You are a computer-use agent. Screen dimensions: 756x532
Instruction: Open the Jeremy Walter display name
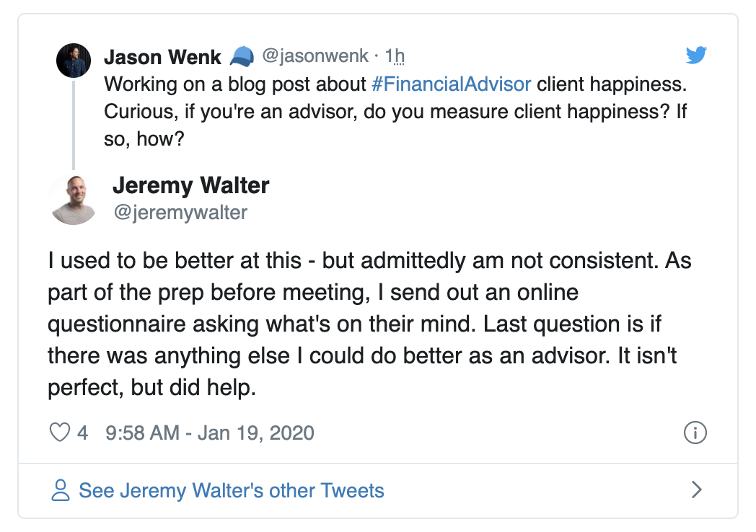click(191, 185)
